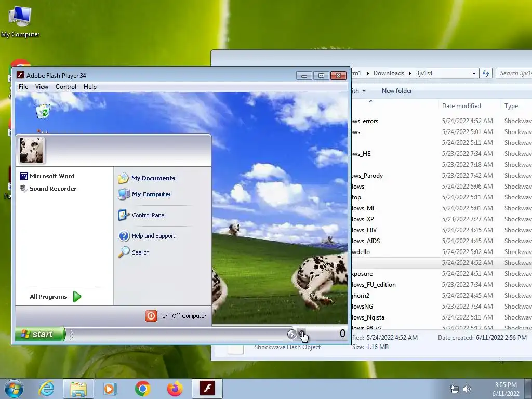Click the XP taskbar round arrow tray icon
The image size is (532, 399).
[x=291, y=334]
